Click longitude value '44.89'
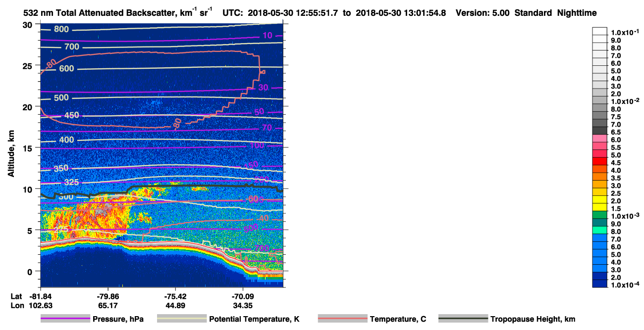The width and height of the screenshot is (644, 330). coord(175,305)
